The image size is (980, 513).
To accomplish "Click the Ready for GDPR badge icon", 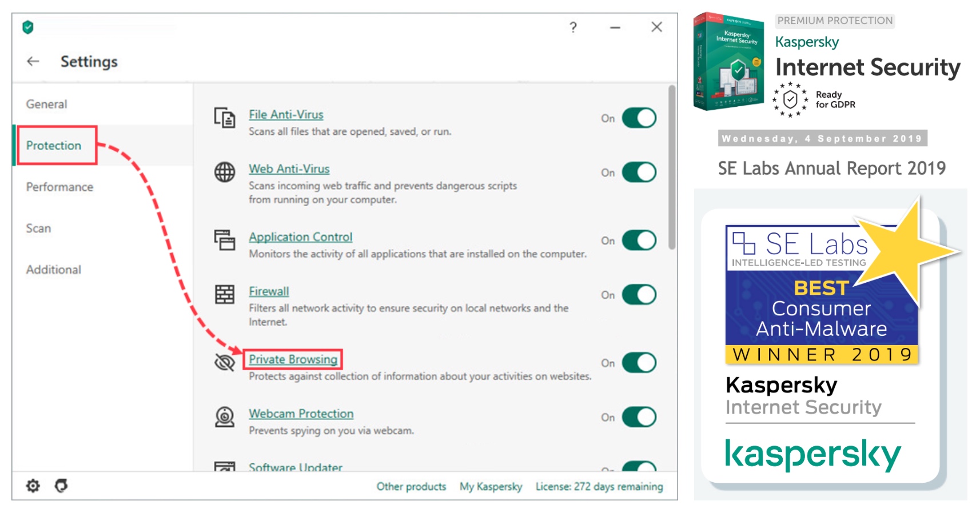I will [x=790, y=100].
